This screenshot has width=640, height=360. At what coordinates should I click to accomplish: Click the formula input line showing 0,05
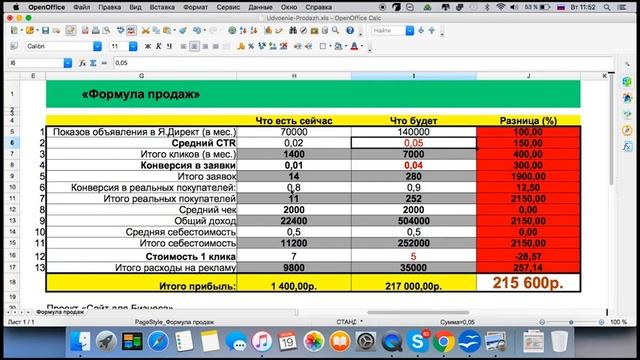coord(362,63)
